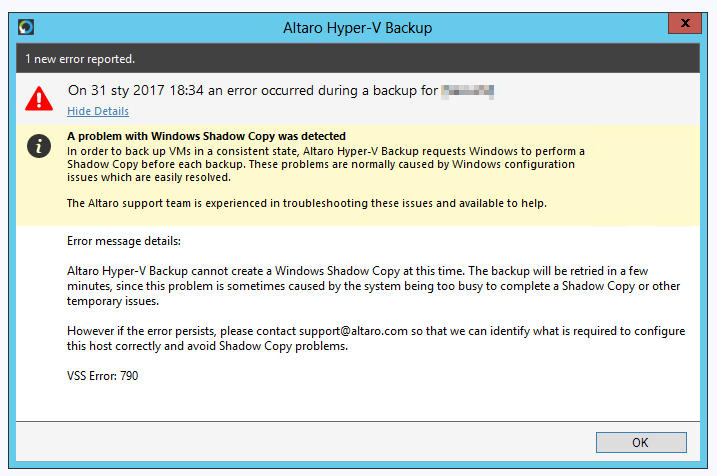717x476 pixels.
Task: Click the Altaro app icon in title bar
Action: (x=26, y=25)
